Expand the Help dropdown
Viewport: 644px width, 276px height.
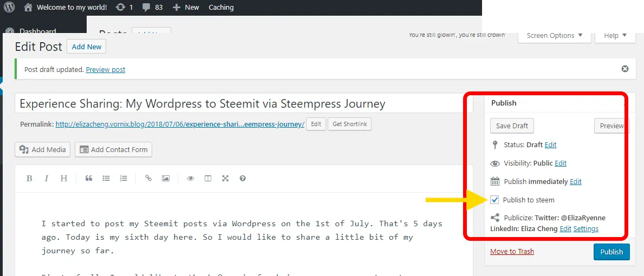pyautogui.click(x=615, y=35)
